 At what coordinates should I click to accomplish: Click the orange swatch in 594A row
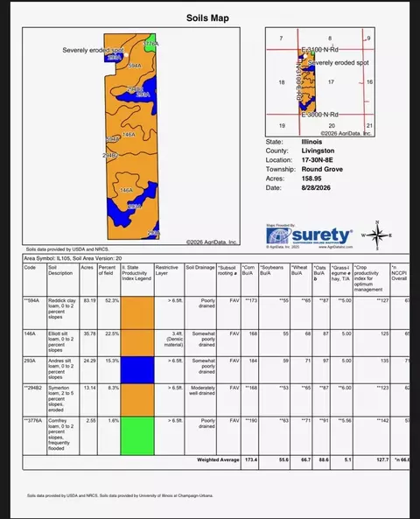click(137, 312)
